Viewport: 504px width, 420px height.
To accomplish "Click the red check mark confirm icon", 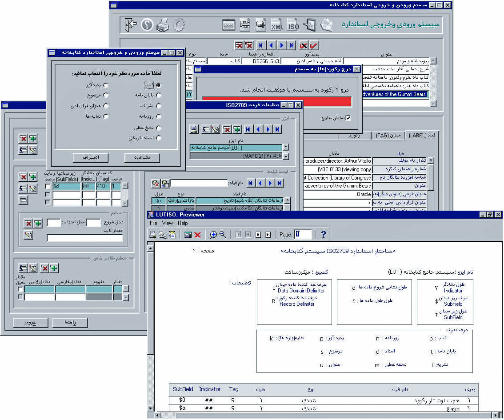I will (314, 46).
